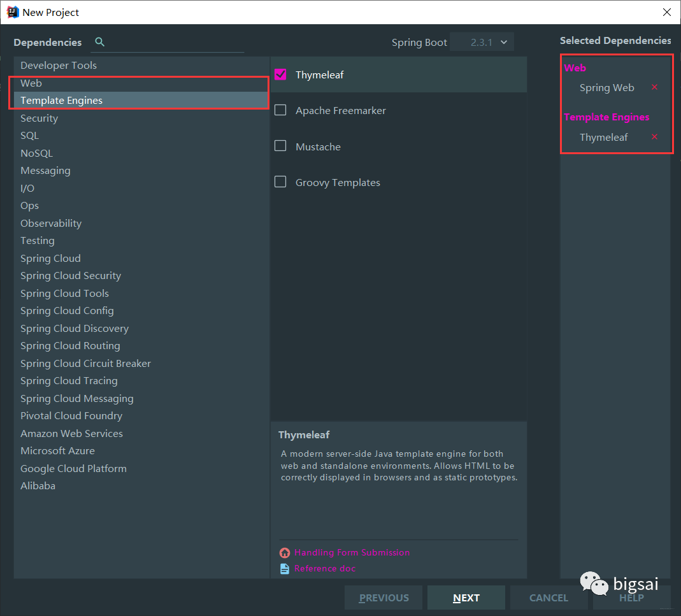Proceed with the Next button
This screenshot has width=681, height=616.
point(466,598)
